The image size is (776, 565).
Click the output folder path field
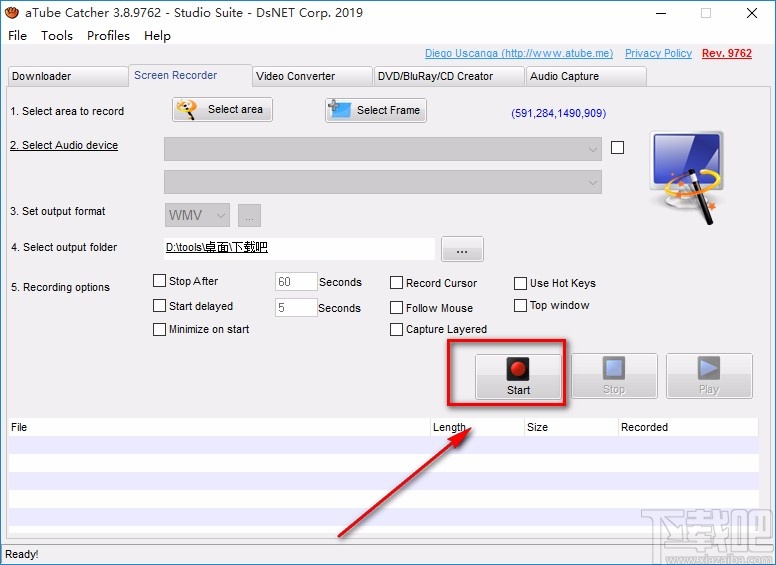pos(299,248)
